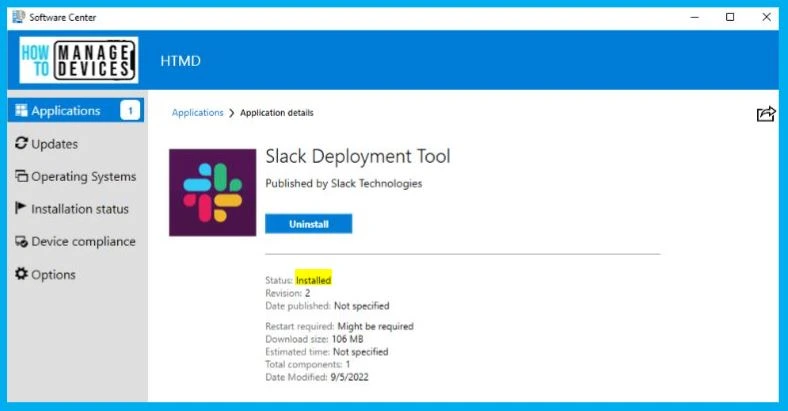Click the Updates refresh arrows icon
This screenshot has width=788, height=411.
pyautogui.click(x=21, y=143)
